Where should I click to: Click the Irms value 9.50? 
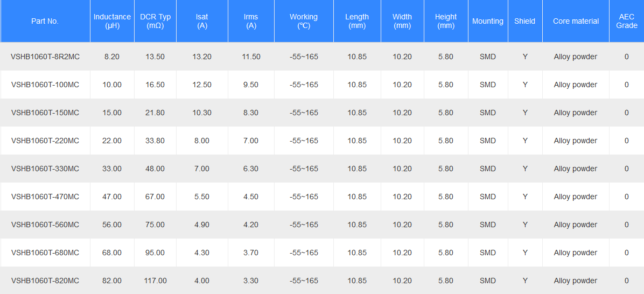251,85
